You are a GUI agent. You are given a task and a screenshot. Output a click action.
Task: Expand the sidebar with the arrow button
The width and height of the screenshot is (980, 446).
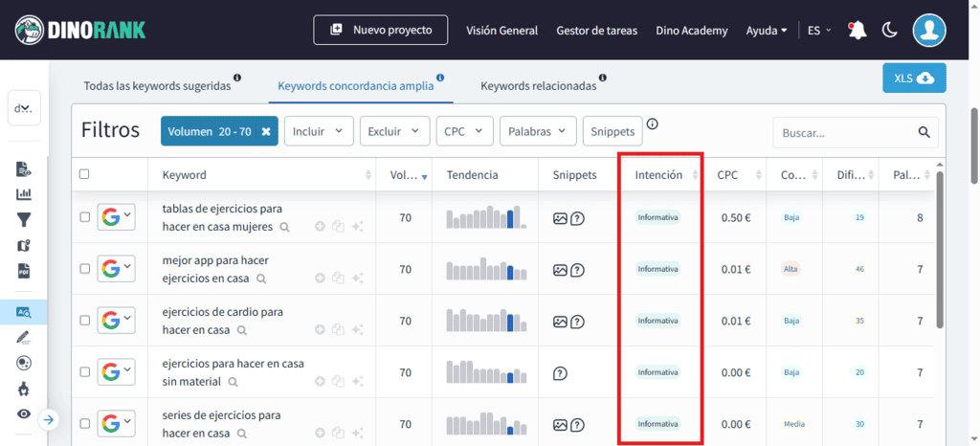[x=48, y=420]
